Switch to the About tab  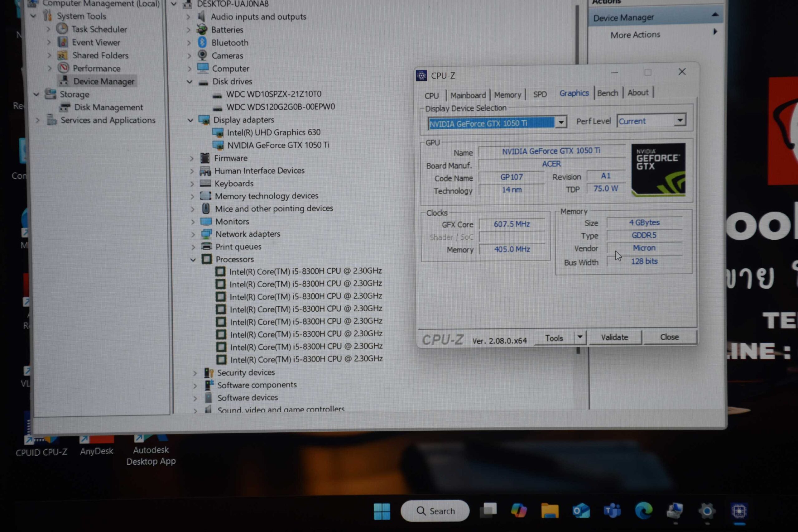pos(638,92)
